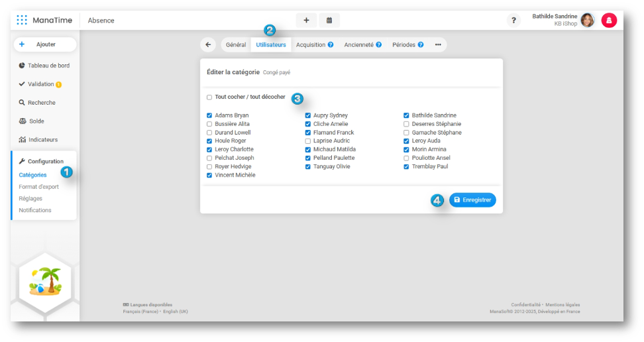The image size is (644, 342).
Task: Click the Ajouter button in sidebar
Action: (x=45, y=44)
